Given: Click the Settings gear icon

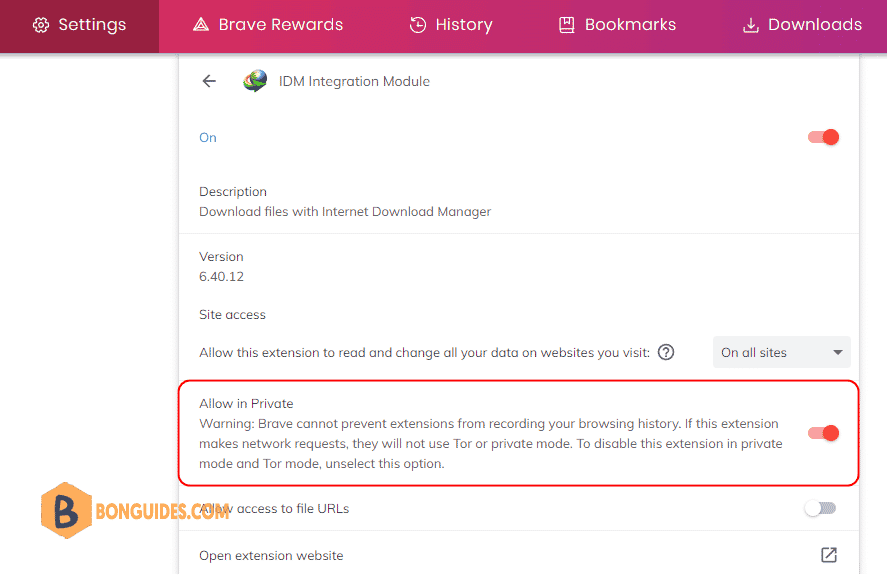Looking at the screenshot, I should point(41,25).
